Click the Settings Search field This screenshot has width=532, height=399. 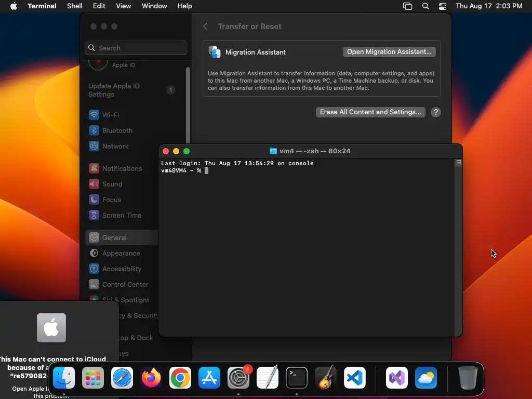pos(136,48)
